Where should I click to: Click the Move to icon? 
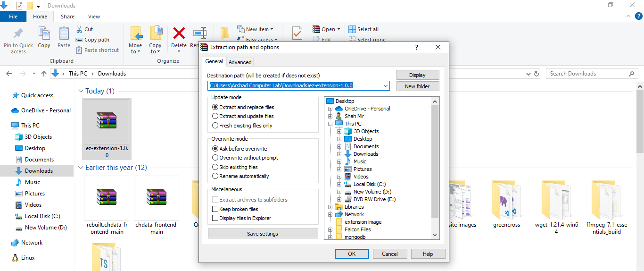[x=136, y=34]
